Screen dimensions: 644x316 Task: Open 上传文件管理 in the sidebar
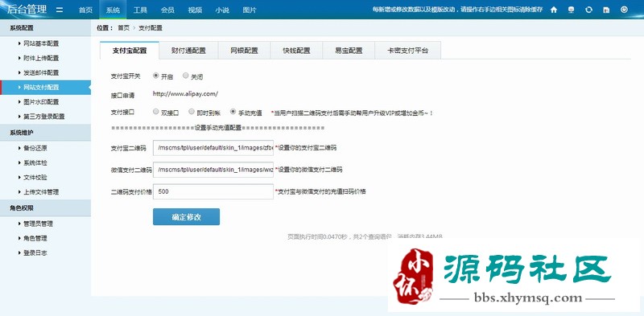[x=41, y=191]
